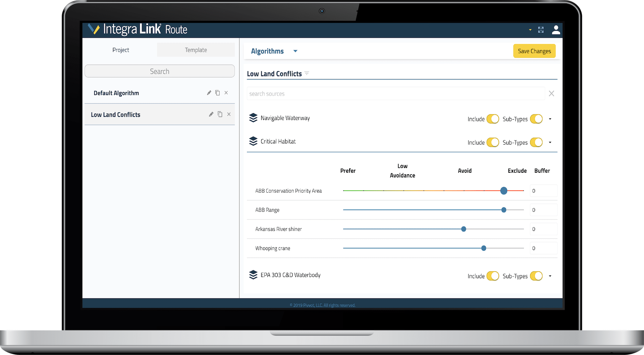
Task: Select the Project tab
Action: (121, 50)
